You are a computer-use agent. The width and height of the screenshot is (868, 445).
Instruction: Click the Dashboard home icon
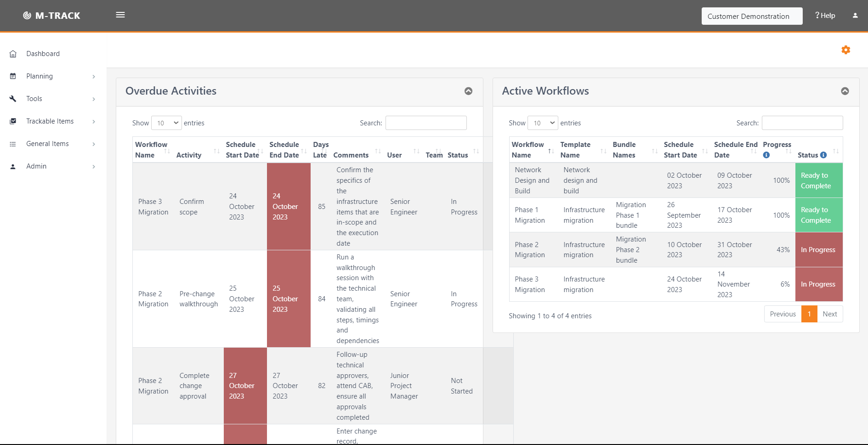(x=13, y=54)
